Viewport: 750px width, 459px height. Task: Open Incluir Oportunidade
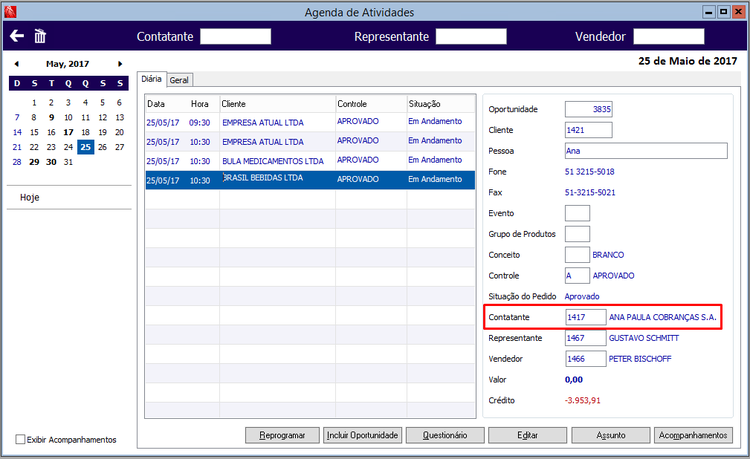(x=363, y=435)
